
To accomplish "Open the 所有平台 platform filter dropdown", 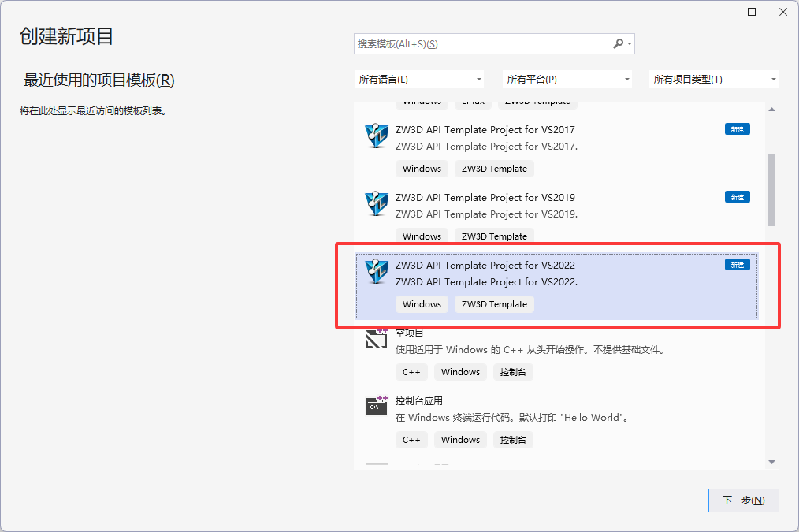I will click(567, 80).
